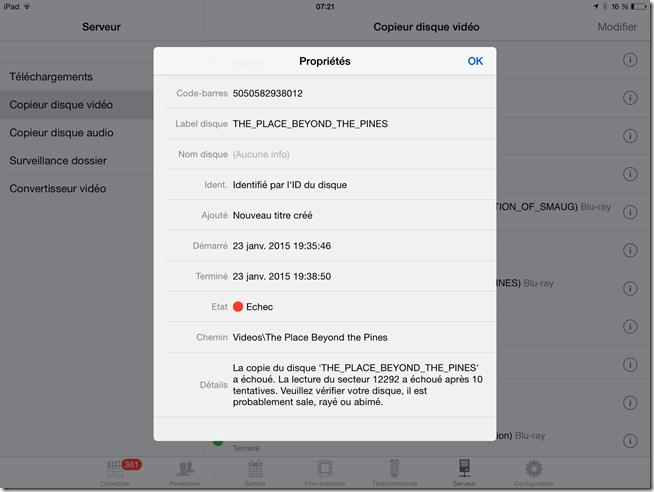This screenshot has height=492, width=654.
Task: Tap the Copieur disque vidéo header title
Action: 426,27
